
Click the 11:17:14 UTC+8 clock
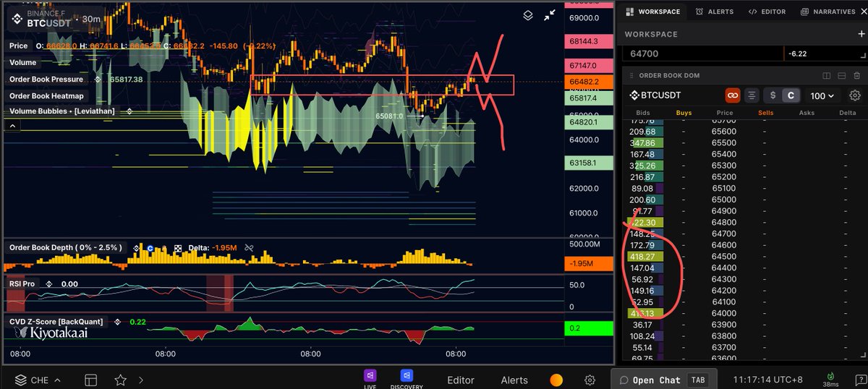pos(766,380)
